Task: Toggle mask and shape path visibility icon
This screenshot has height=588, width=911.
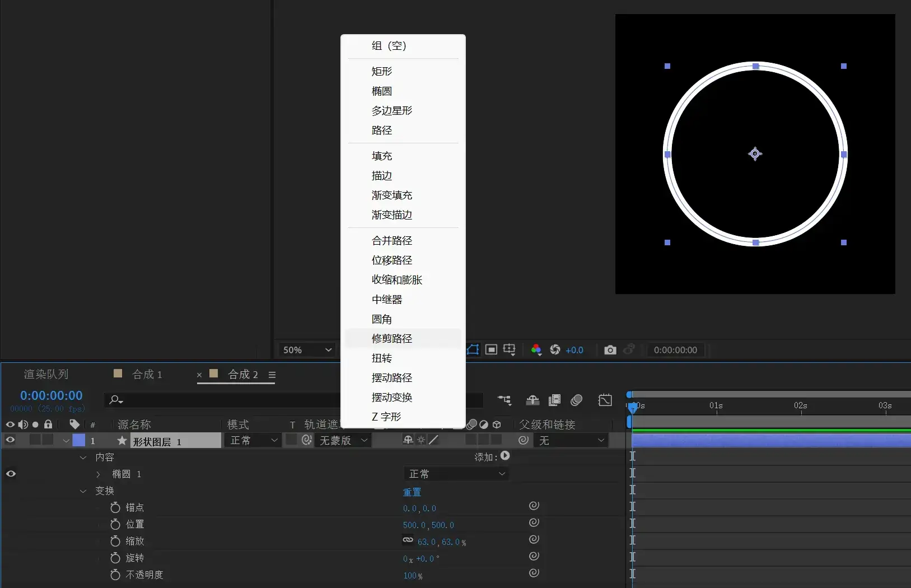Action: pos(473,350)
